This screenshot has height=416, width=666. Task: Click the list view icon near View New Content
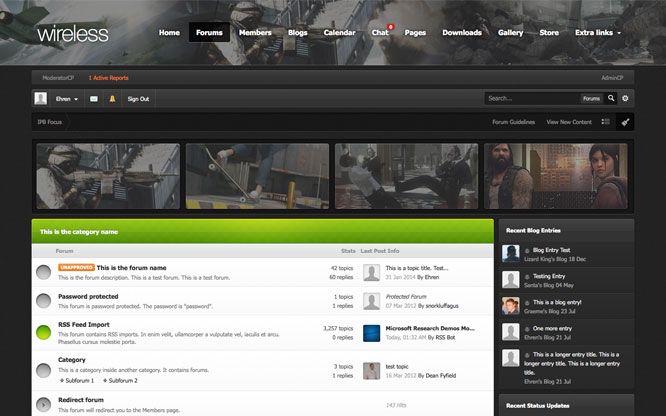click(606, 122)
